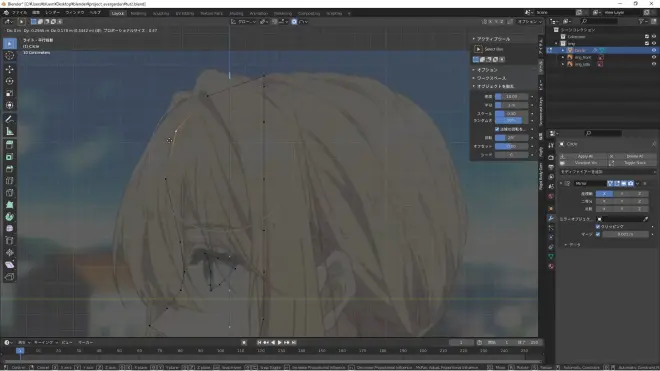Toggle the checkbox in randomize operator panel
660x371 pixels.
(x=497, y=129)
